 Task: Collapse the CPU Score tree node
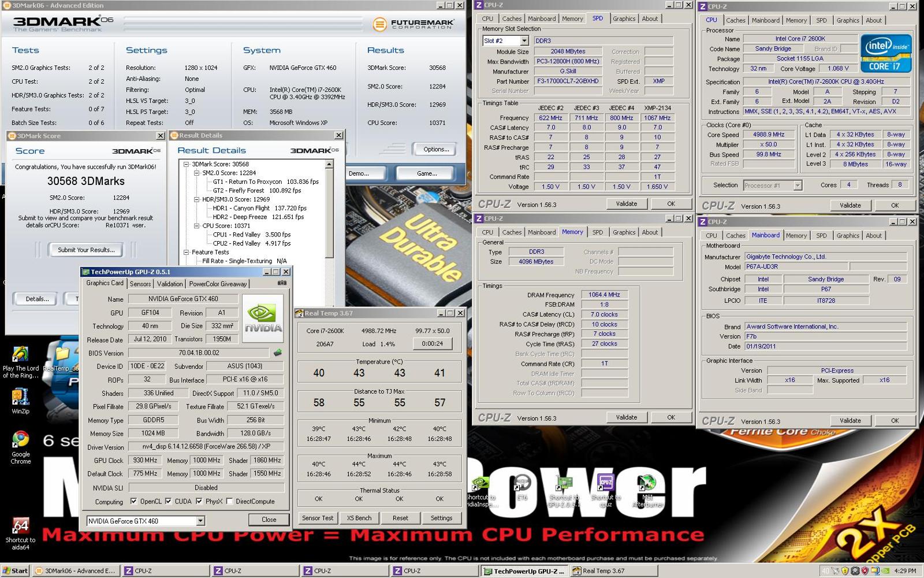click(x=196, y=226)
